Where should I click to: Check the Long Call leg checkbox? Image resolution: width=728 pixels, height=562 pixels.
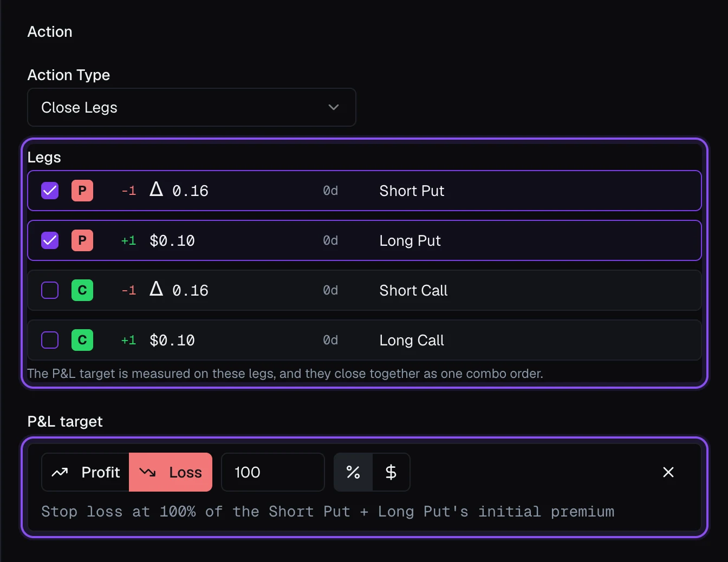click(50, 340)
